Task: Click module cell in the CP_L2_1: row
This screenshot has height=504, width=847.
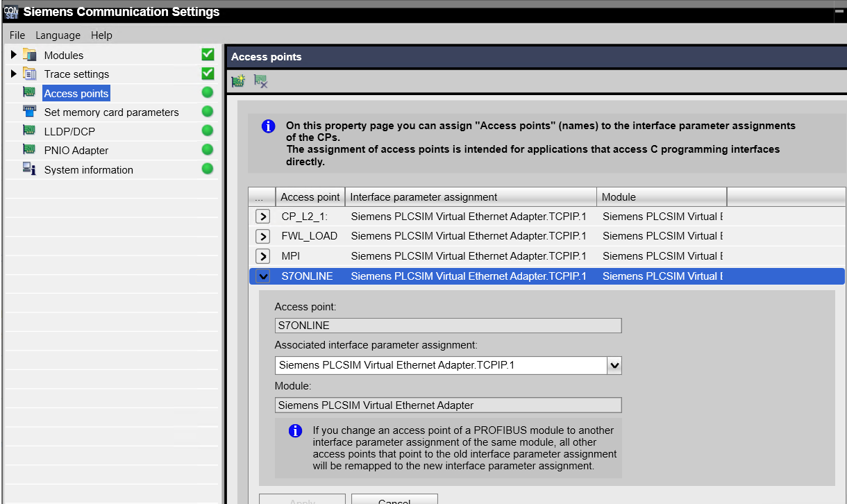Action: pos(662,216)
